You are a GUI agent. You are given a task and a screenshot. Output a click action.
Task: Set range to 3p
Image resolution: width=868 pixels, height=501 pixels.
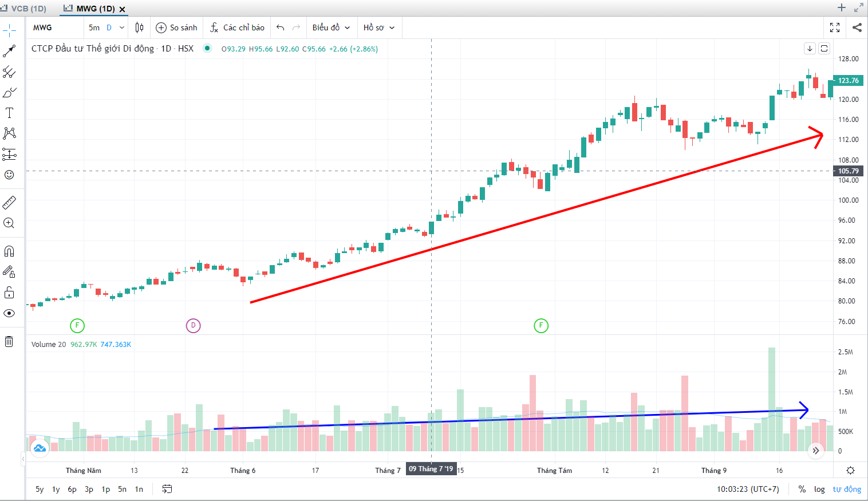89,489
